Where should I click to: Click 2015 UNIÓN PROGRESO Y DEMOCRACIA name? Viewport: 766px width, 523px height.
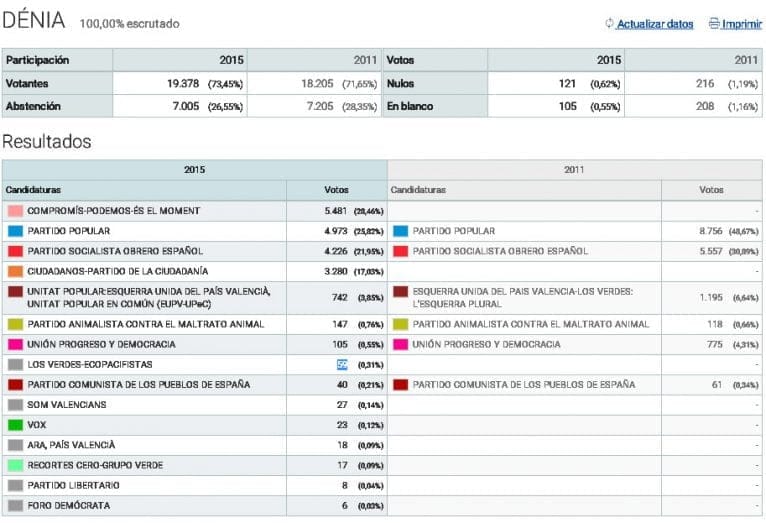101,344
